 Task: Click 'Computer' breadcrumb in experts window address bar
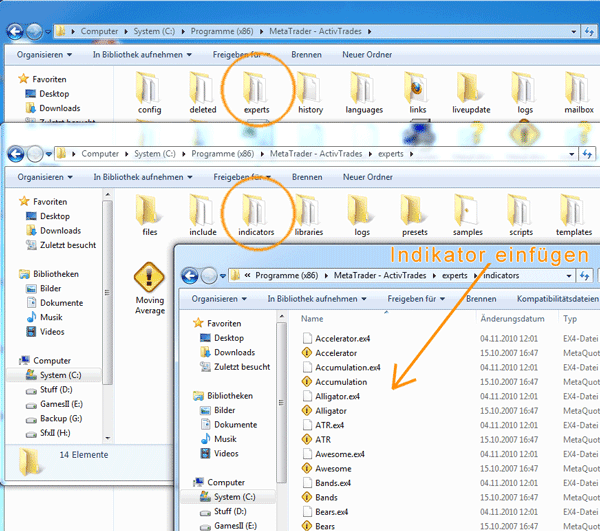point(100,154)
